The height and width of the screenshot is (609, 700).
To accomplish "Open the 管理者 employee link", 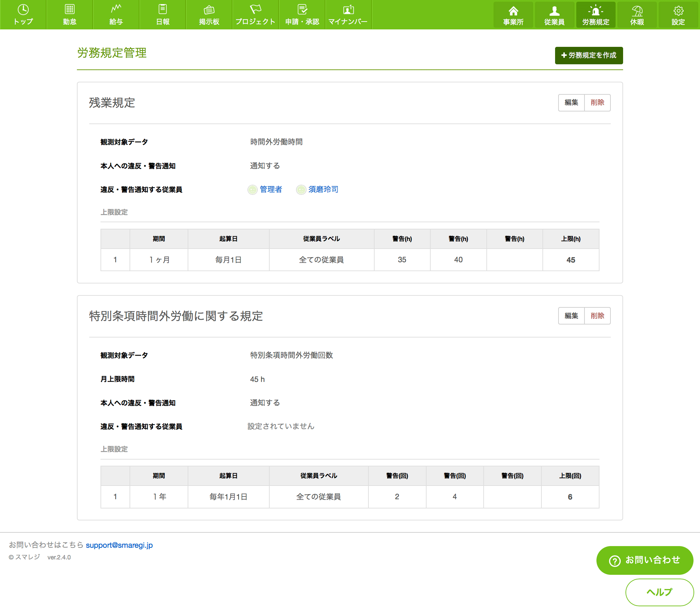I will (271, 189).
